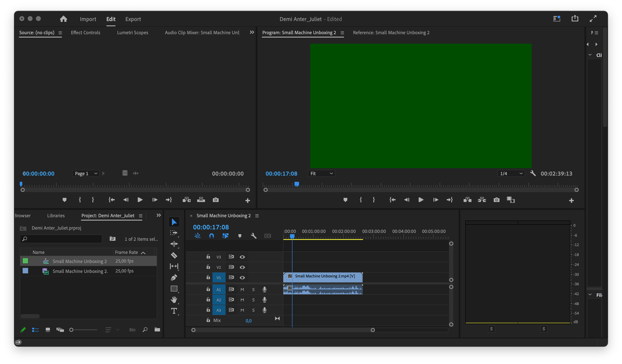Toggle lock on track V1

208,277
